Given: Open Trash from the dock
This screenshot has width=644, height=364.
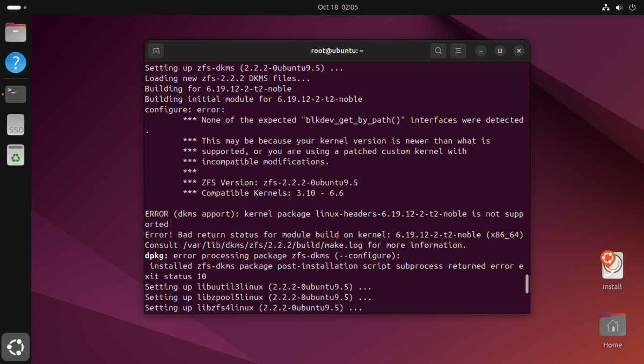Looking at the screenshot, I should tap(16, 155).
